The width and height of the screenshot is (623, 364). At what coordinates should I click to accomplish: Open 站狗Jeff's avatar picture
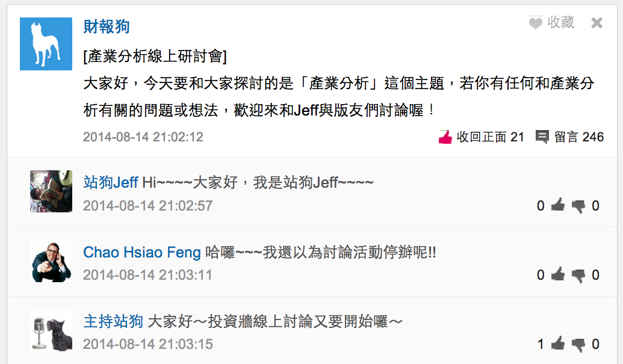(51, 191)
